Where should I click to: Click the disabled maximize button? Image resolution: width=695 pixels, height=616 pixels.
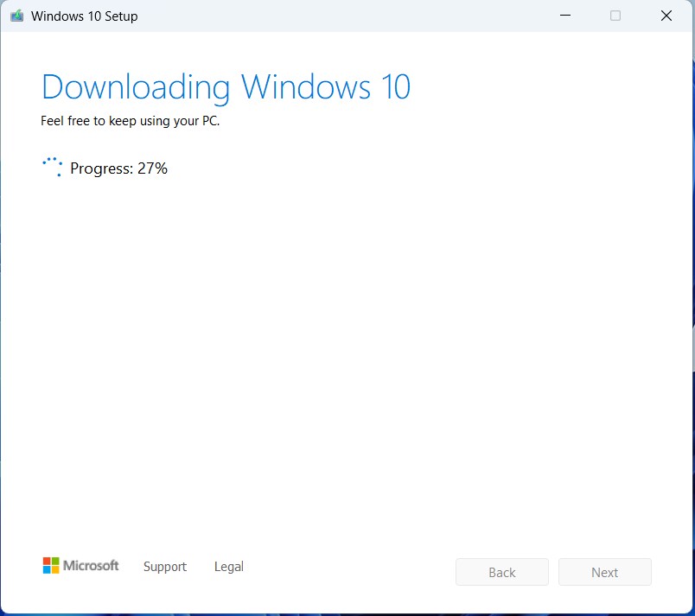pos(615,16)
